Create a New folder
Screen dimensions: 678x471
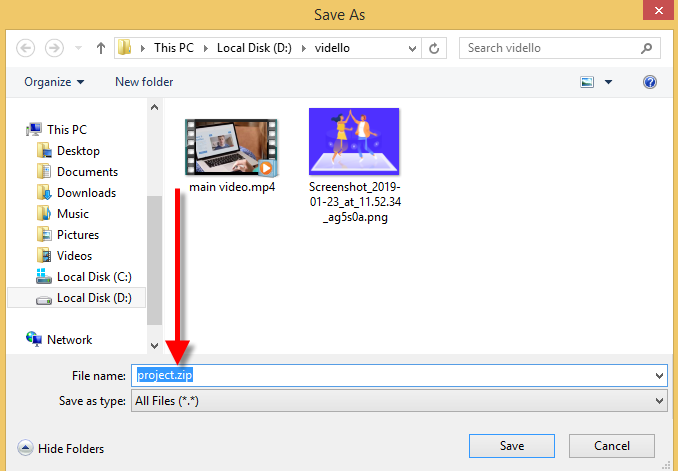coord(144,82)
